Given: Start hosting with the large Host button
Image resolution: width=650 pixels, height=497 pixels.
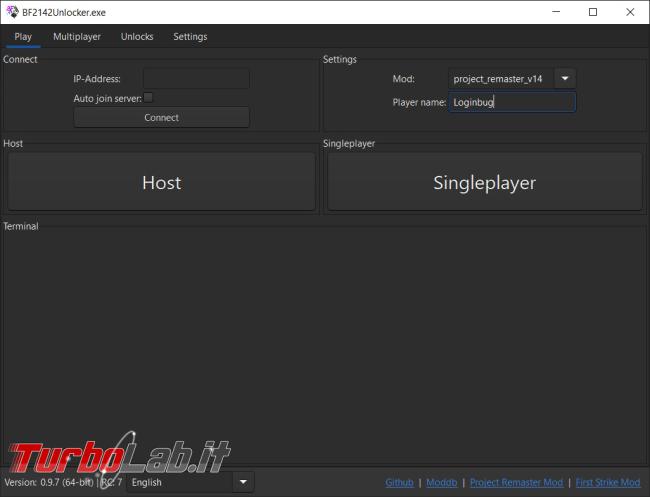Looking at the screenshot, I should pos(162,182).
